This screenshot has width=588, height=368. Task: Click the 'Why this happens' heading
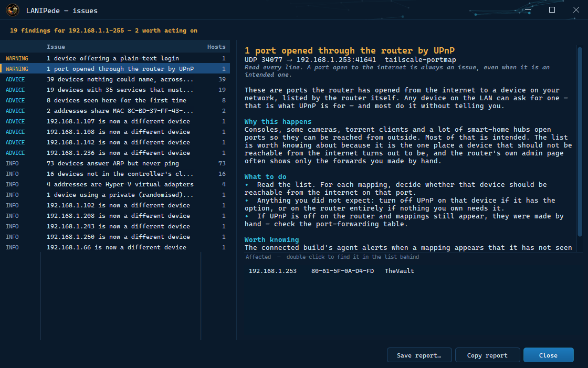pyautogui.click(x=278, y=122)
